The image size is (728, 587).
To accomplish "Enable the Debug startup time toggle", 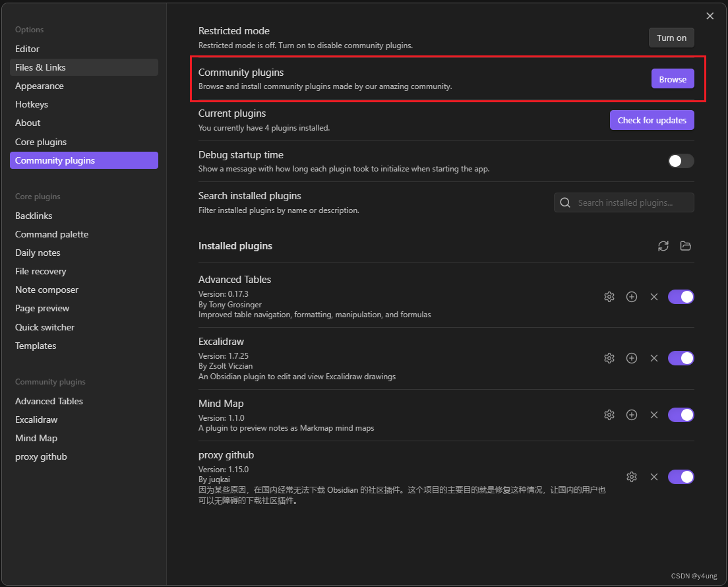I will pyautogui.click(x=681, y=161).
